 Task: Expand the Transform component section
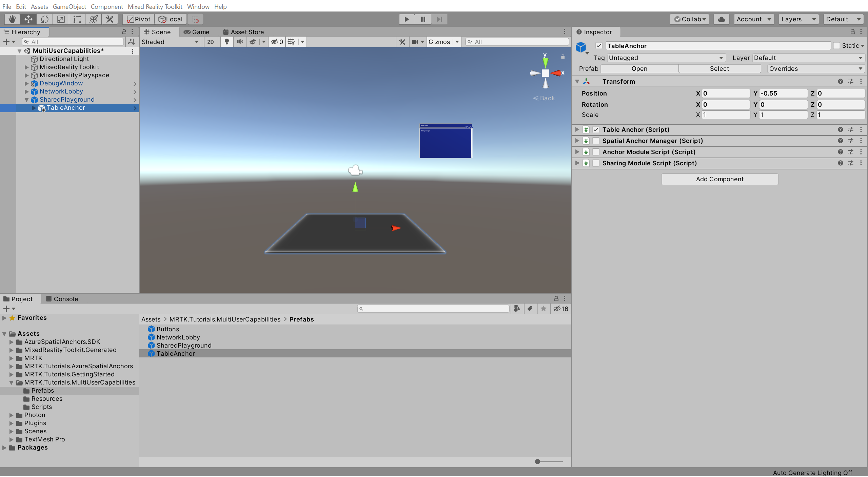click(577, 81)
